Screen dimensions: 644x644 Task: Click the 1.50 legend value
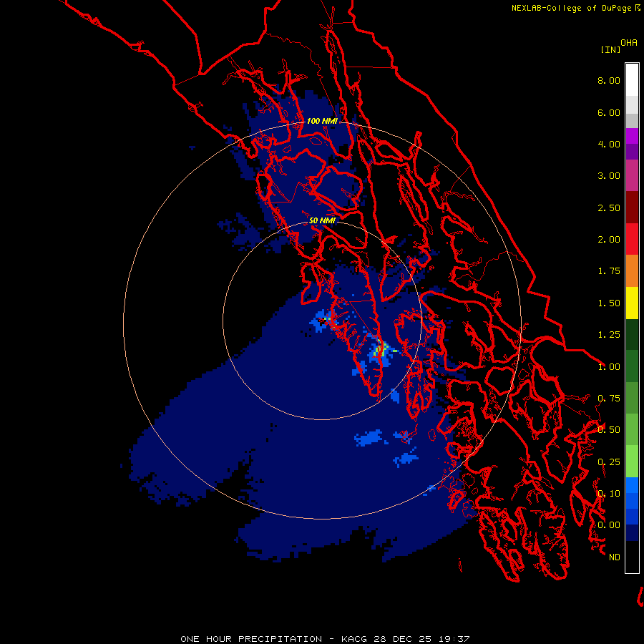[609, 303]
